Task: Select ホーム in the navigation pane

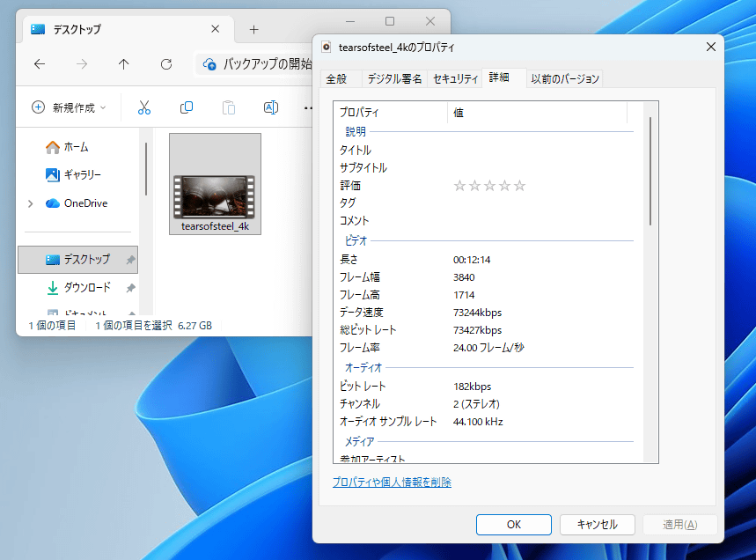Action: 76,147
